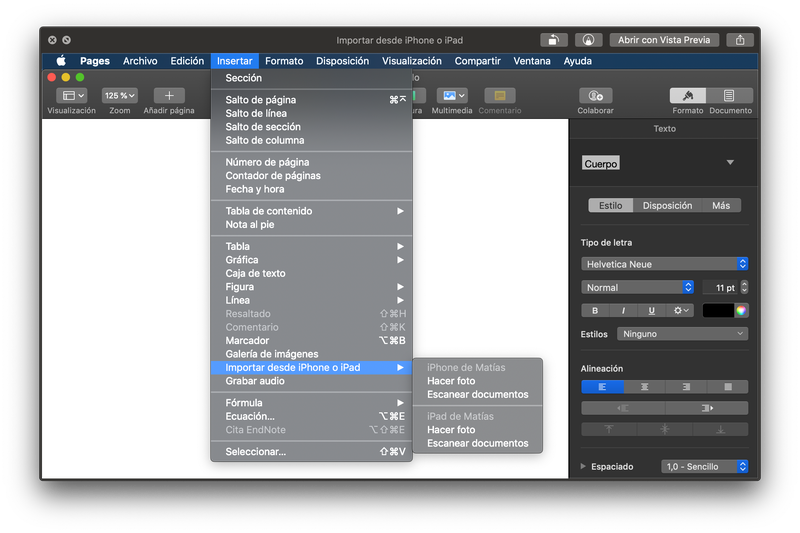Screen dimensions: 800x533
Task: Switch to the Disposición tab in inspector
Action: tap(667, 205)
